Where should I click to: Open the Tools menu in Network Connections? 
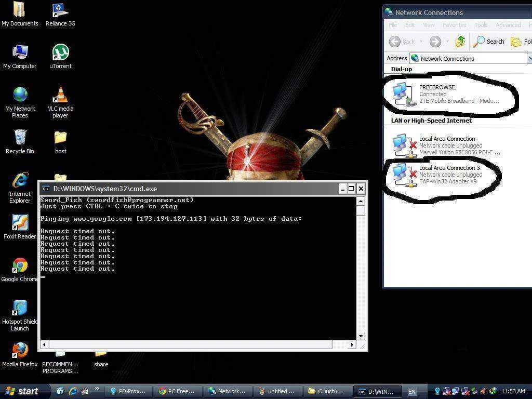tap(481, 25)
